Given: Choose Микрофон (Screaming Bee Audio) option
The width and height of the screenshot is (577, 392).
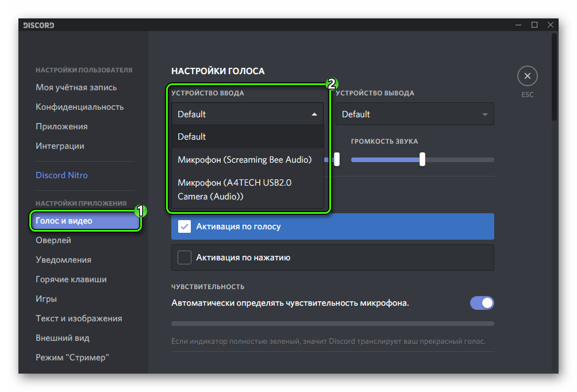Looking at the screenshot, I should tap(247, 160).
